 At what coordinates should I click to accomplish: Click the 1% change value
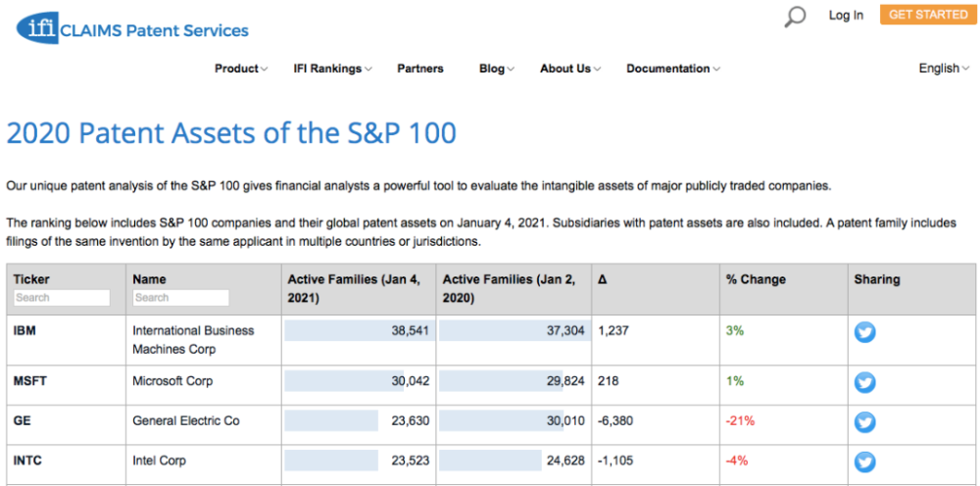point(735,380)
